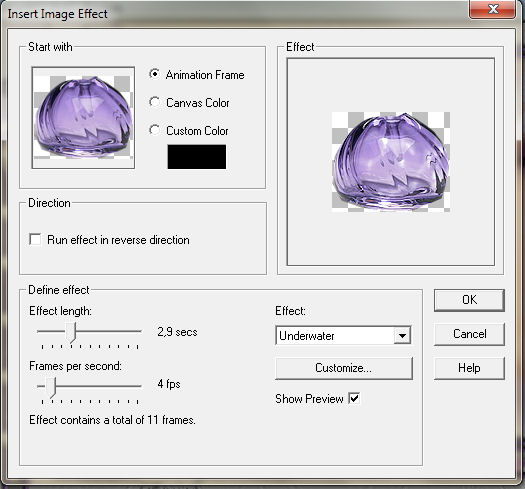This screenshot has width=525, height=489.
Task: Click the Effect length slider track right end
Action: (139, 331)
